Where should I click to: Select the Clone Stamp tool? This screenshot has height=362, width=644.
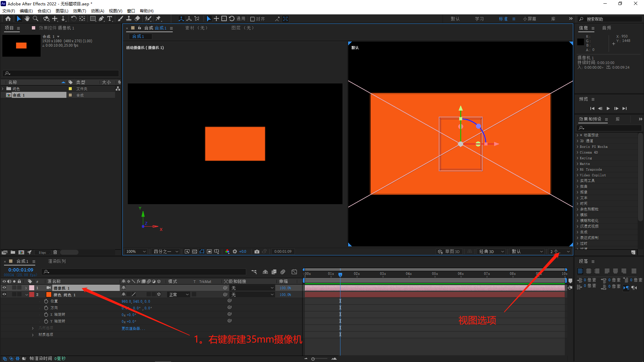coord(129,19)
